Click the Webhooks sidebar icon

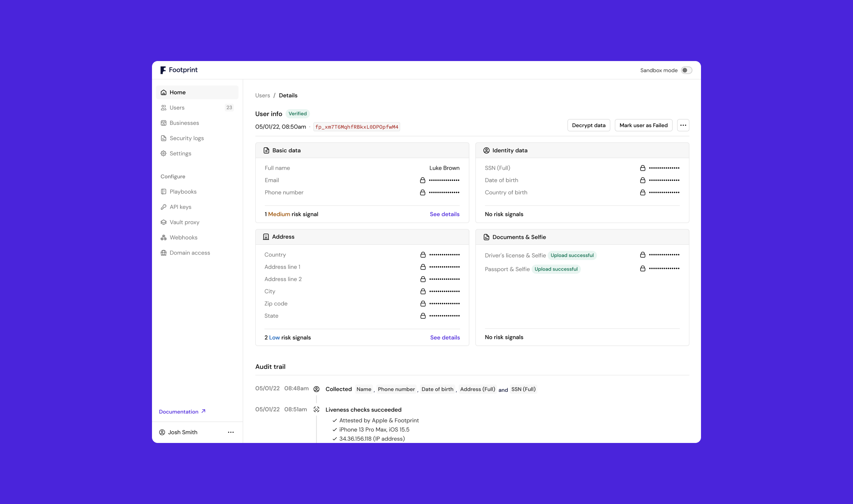164,237
